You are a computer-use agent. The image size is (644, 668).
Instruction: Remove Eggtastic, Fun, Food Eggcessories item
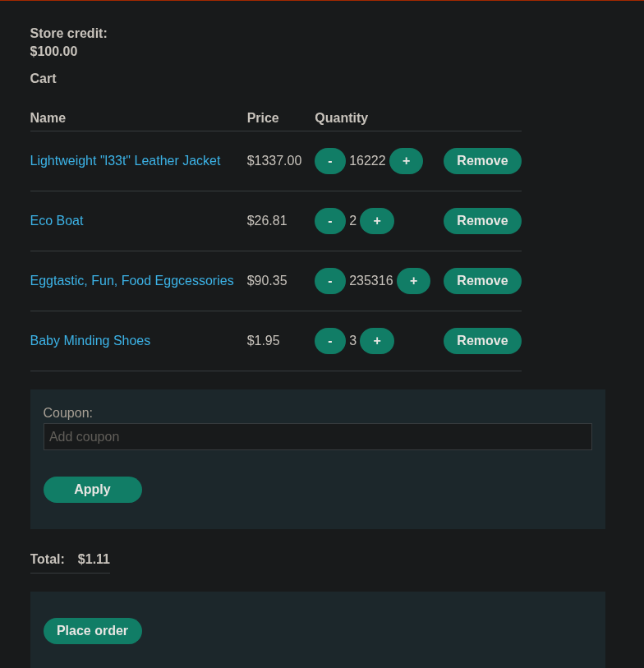tap(482, 281)
